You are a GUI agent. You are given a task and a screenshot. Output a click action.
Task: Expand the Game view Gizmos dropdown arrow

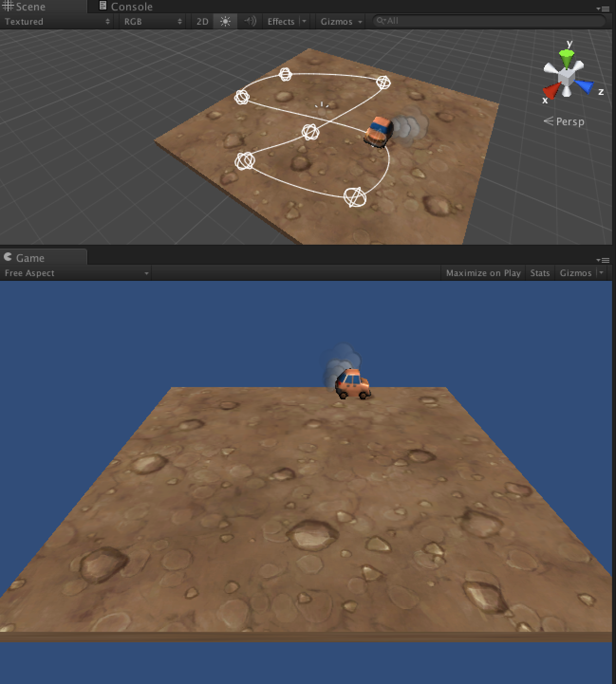point(601,273)
